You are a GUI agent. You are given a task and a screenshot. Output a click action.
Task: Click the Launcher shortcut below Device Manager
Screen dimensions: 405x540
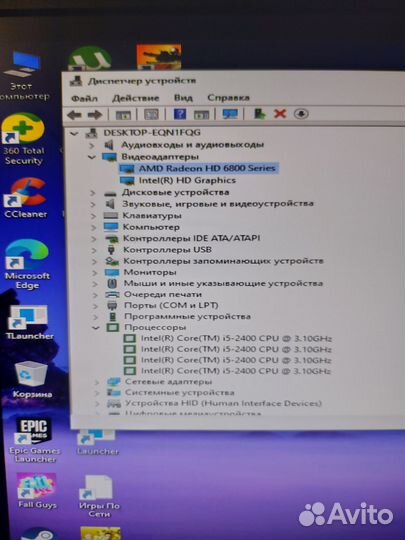97,443
